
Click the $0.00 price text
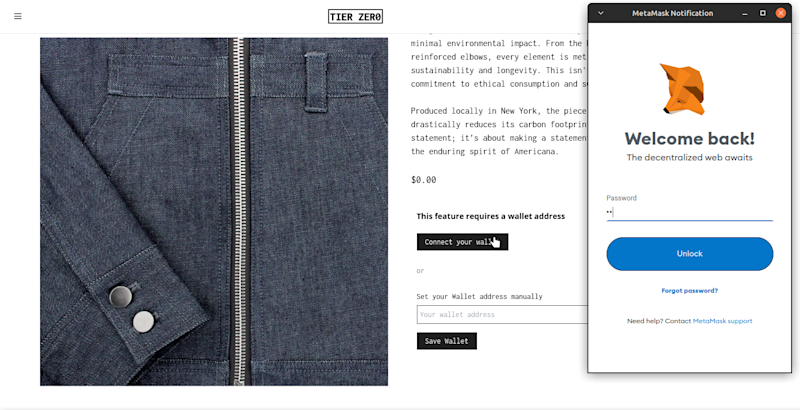423,180
